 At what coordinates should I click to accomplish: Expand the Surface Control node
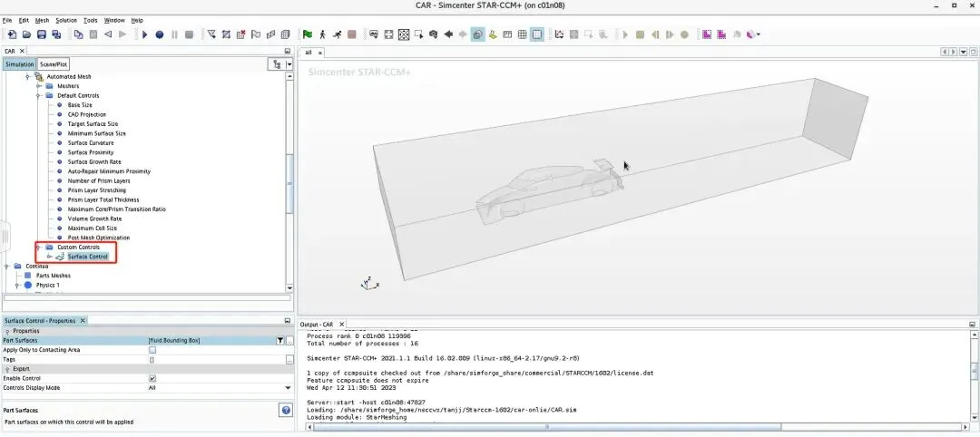(49, 257)
